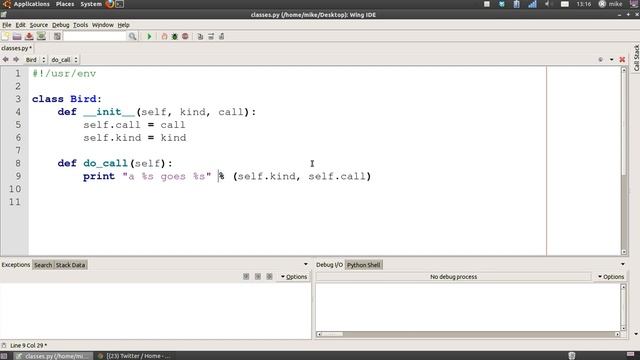Click third small icon in Exceptions panel
The height and width of the screenshot is (360, 640).
[x=269, y=276]
